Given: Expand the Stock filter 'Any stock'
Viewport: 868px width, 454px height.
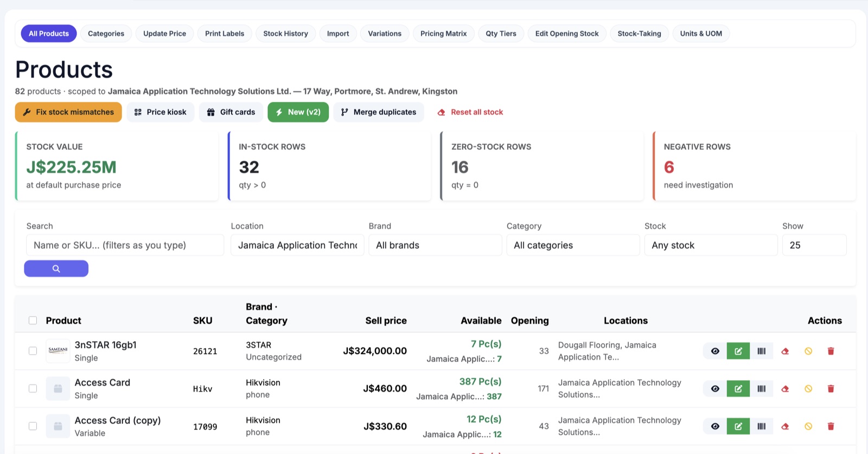Looking at the screenshot, I should pyautogui.click(x=711, y=245).
